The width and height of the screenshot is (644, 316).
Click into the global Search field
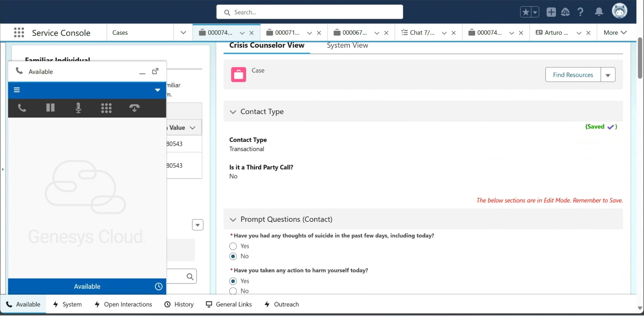point(310,12)
